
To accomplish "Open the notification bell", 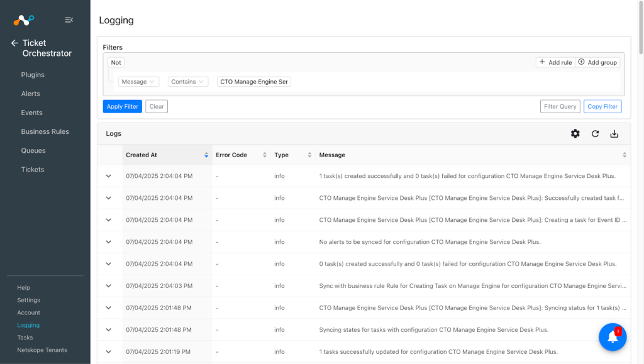I will click(613, 337).
